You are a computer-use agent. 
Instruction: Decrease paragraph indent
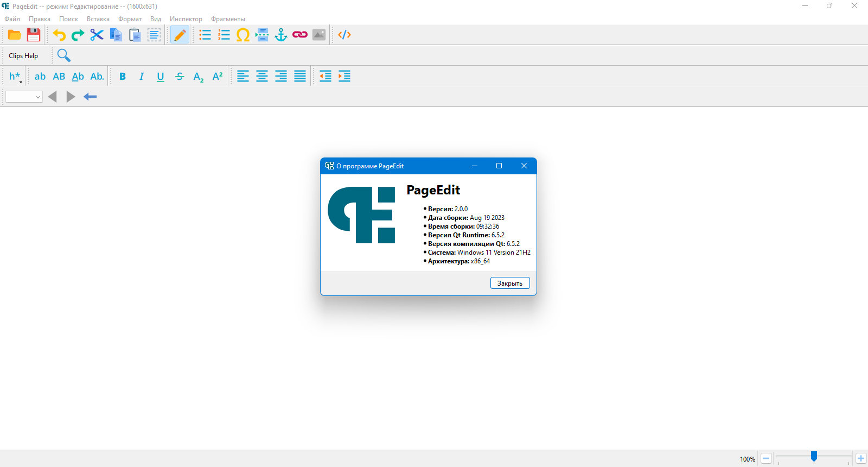click(325, 77)
